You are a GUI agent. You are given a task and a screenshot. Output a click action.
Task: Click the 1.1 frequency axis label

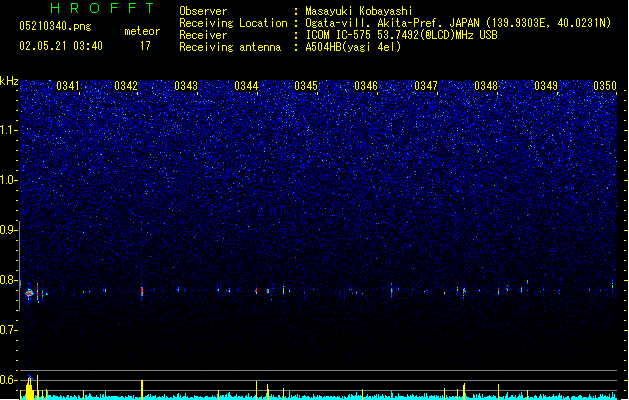tap(8, 130)
